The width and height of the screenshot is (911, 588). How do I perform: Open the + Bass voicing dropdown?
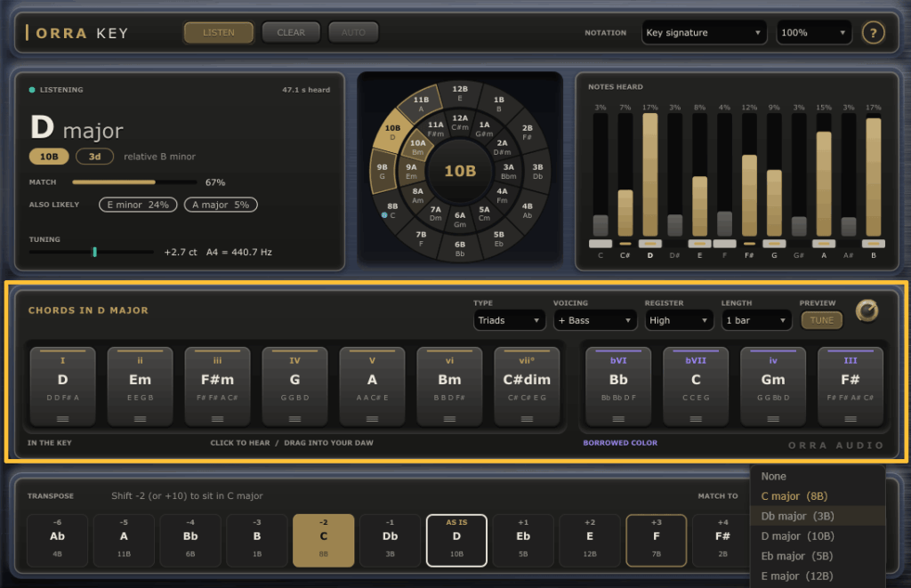tap(595, 320)
